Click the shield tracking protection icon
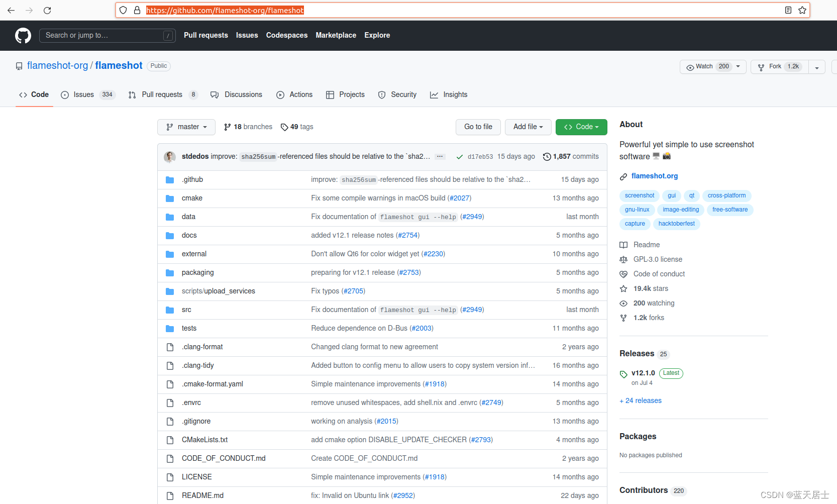The image size is (837, 504). coord(123,10)
